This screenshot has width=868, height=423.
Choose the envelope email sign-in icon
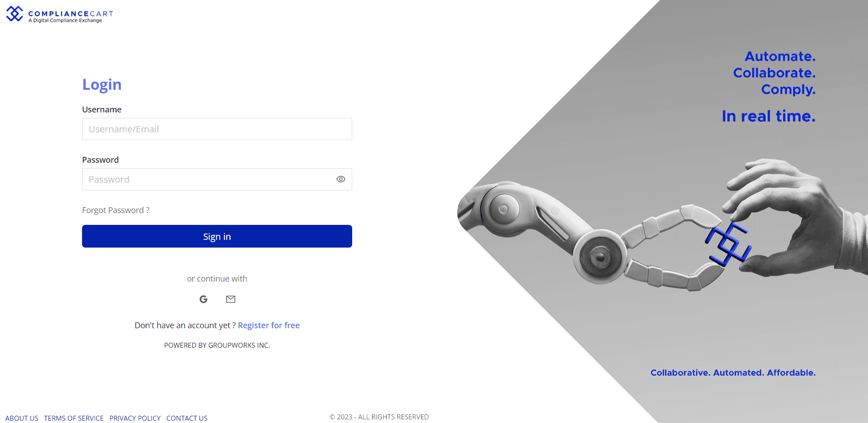[231, 299]
